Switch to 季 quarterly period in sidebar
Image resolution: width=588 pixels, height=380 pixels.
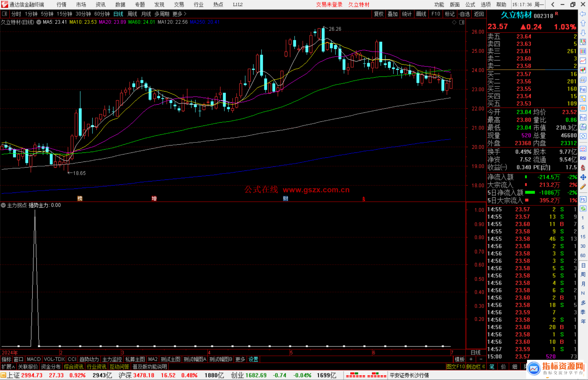tap(583, 312)
